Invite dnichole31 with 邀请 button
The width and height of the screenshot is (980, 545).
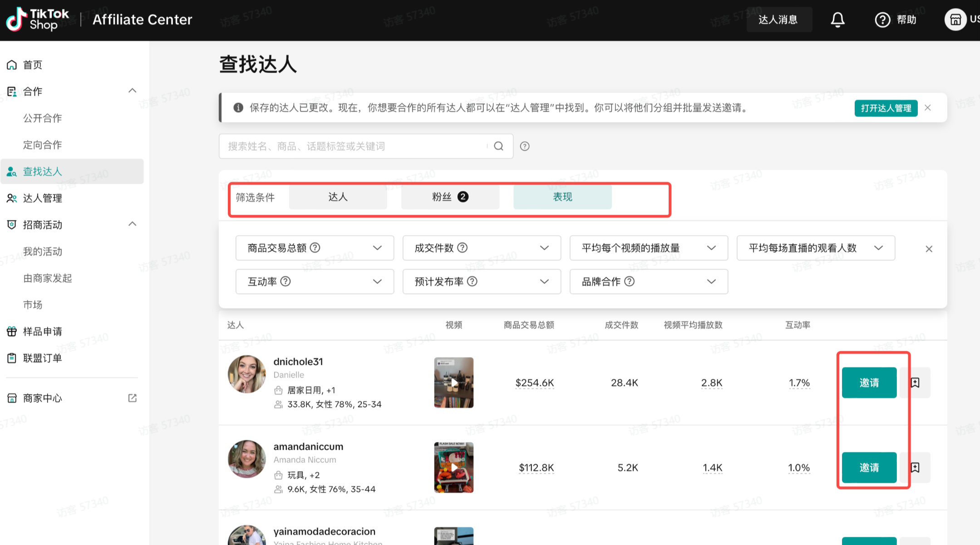point(869,383)
